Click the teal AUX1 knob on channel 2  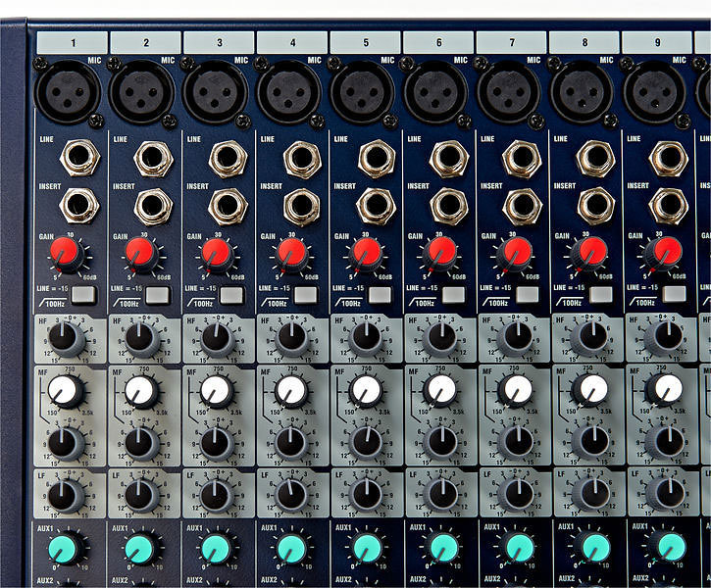[x=141, y=550]
